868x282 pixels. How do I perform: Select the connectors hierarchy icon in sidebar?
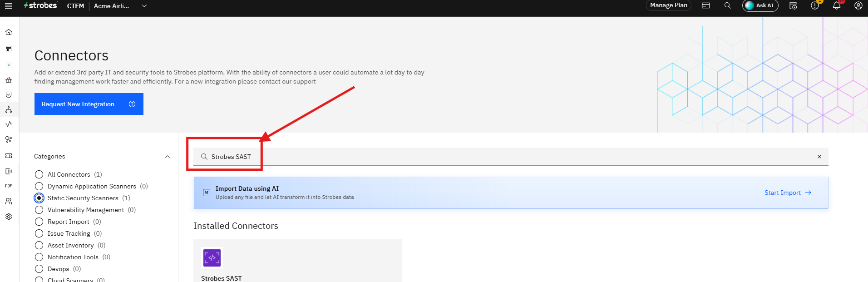point(9,109)
